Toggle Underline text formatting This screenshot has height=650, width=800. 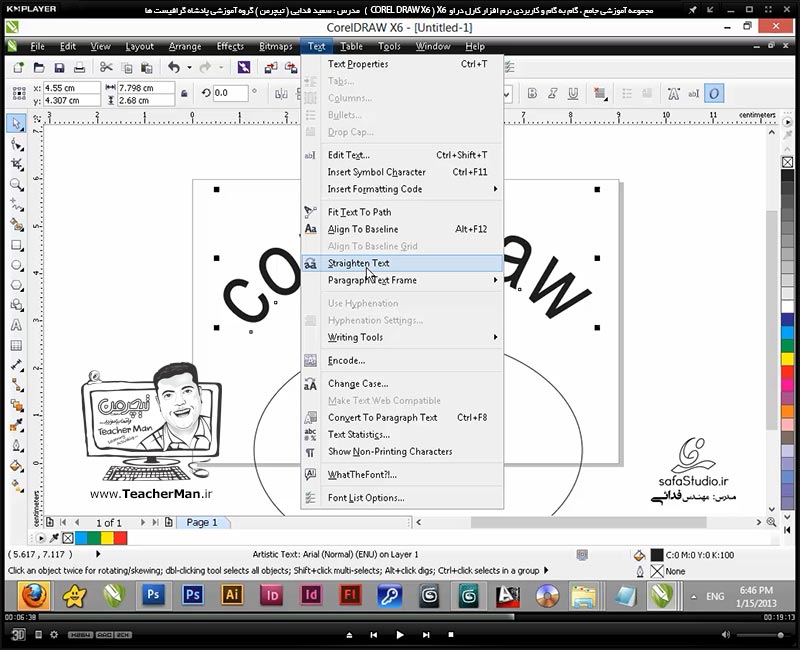tap(573, 93)
